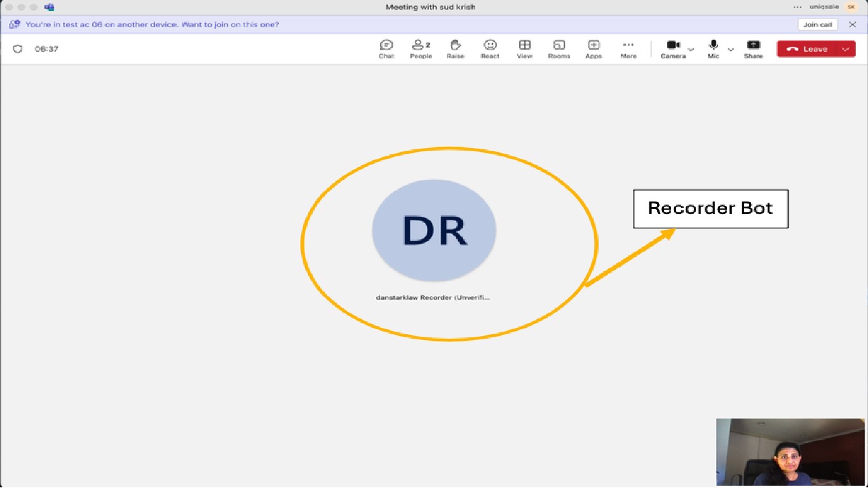Open the title bar ellipsis settings menu
The image size is (868, 488).
pyautogui.click(x=797, y=7)
